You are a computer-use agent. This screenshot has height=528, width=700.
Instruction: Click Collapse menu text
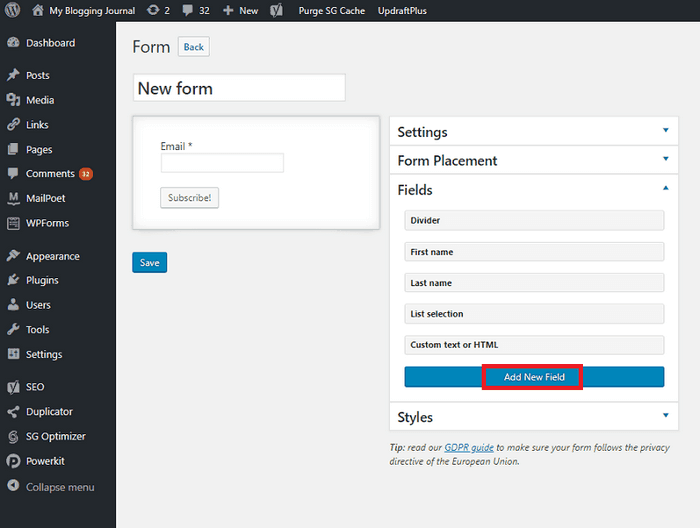pyautogui.click(x=60, y=487)
